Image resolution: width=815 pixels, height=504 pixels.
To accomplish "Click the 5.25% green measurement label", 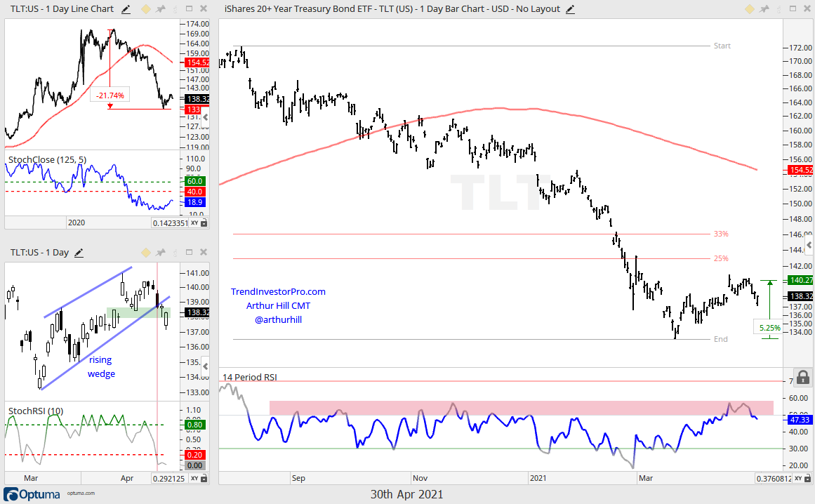I will pyautogui.click(x=770, y=328).
